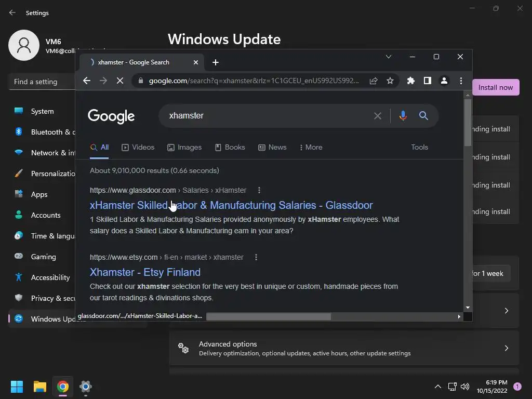The width and height of the screenshot is (532, 399).
Task: Switch to News results tab
Action: (x=272, y=147)
